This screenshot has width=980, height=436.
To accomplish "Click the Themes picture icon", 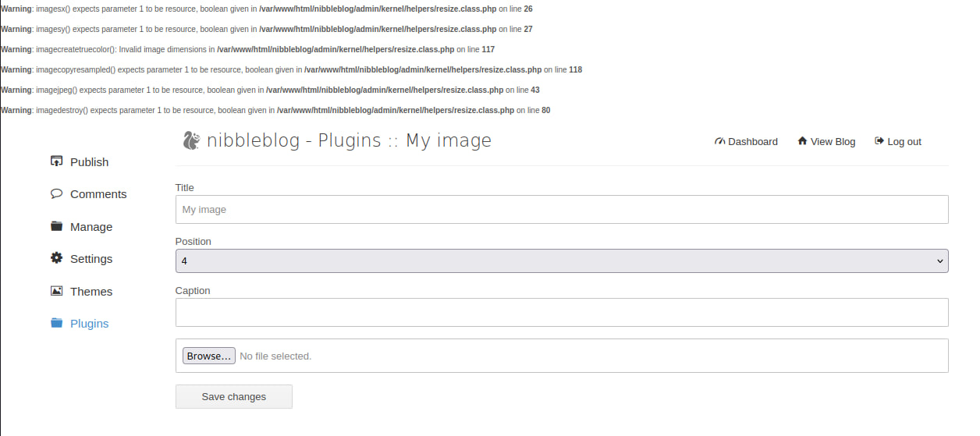I will click(x=56, y=291).
